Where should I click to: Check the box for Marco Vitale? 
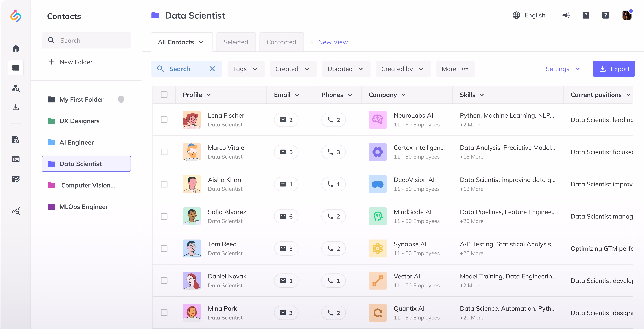click(164, 152)
